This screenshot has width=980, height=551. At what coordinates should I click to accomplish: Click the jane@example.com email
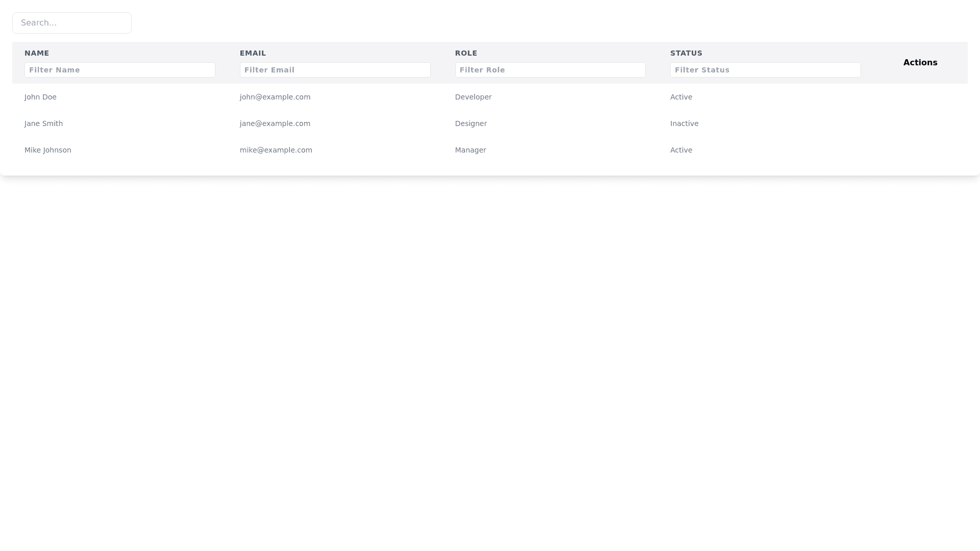tap(275, 123)
